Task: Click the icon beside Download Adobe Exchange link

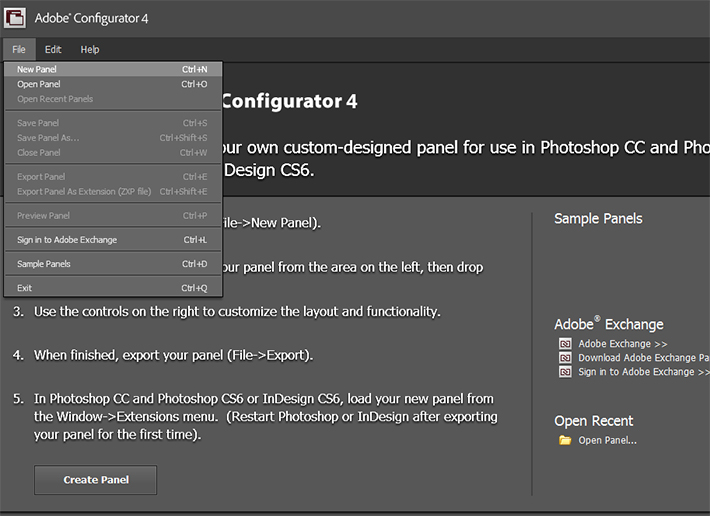Action: pyautogui.click(x=565, y=358)
